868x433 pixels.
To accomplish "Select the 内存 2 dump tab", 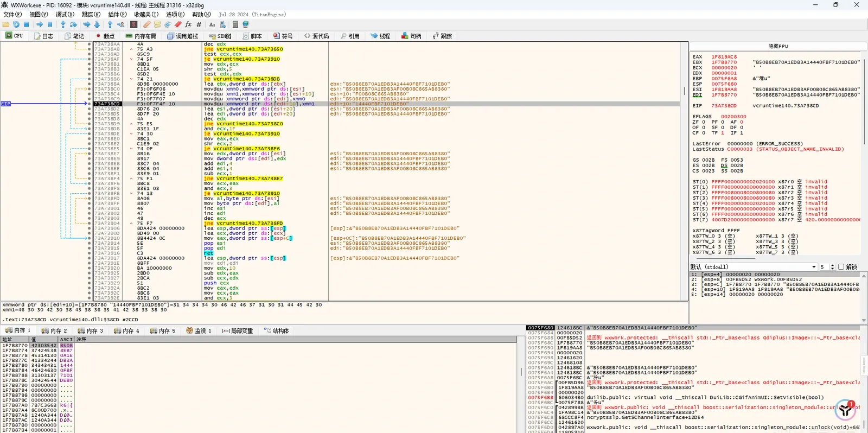I will [x=53, y=331].
